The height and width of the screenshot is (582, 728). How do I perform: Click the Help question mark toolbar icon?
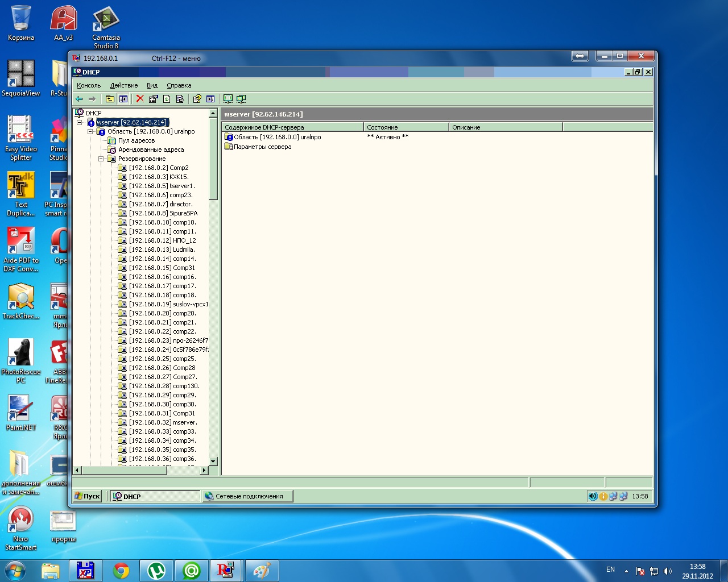197,99
